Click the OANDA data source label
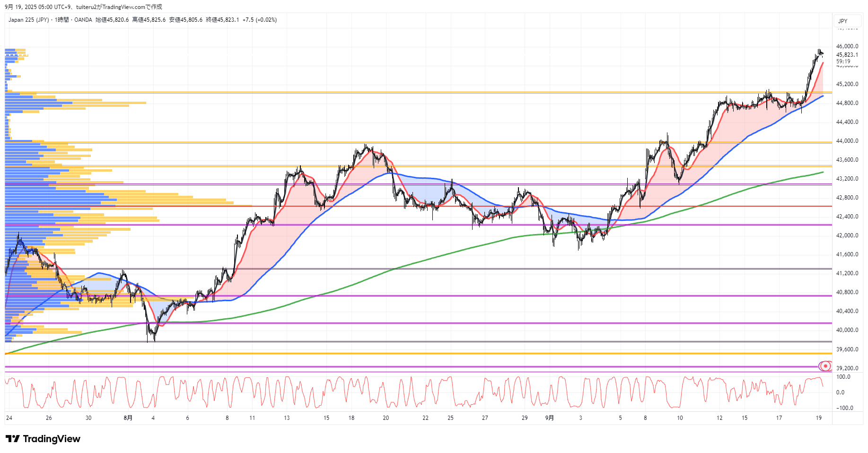Image resolution: width=868 pixels, height=453 pixels. (x=83, y=20)
